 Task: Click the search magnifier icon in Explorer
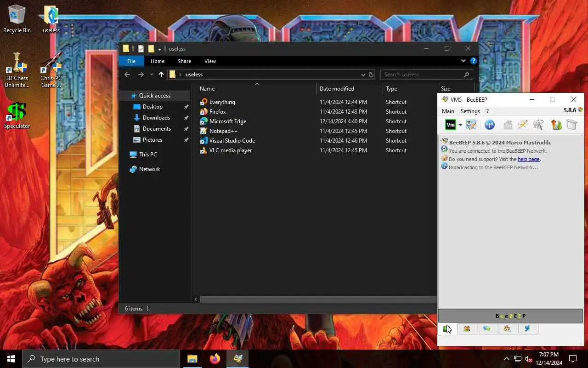tap(466, 75)
